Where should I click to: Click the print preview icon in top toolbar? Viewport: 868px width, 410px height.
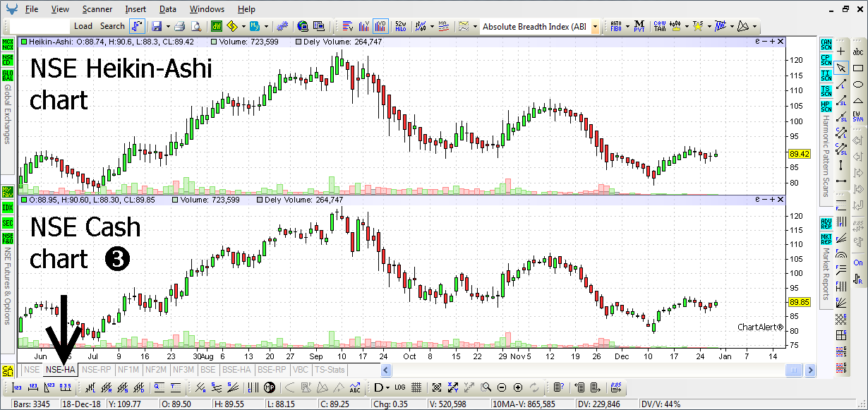click(195, 27)
